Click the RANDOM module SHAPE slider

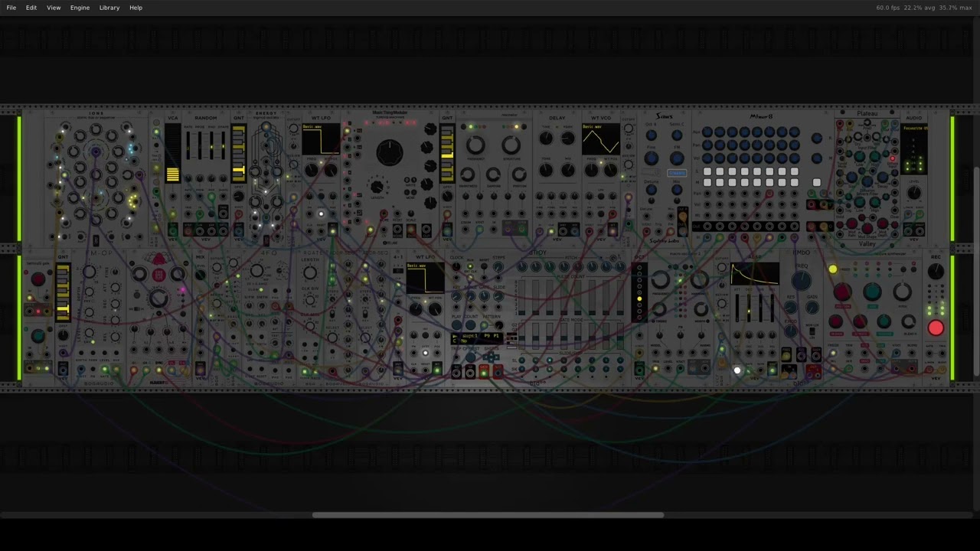pos(223,145)
